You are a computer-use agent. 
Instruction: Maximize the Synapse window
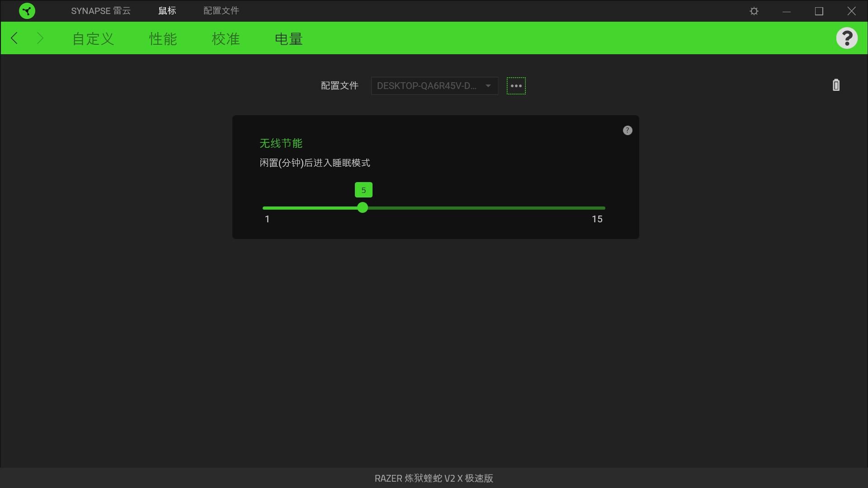(819, 11)
